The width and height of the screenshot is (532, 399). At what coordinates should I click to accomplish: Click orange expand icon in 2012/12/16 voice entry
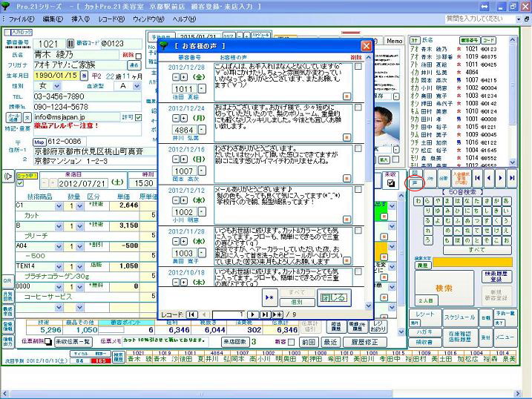click(x=347, y=178)
